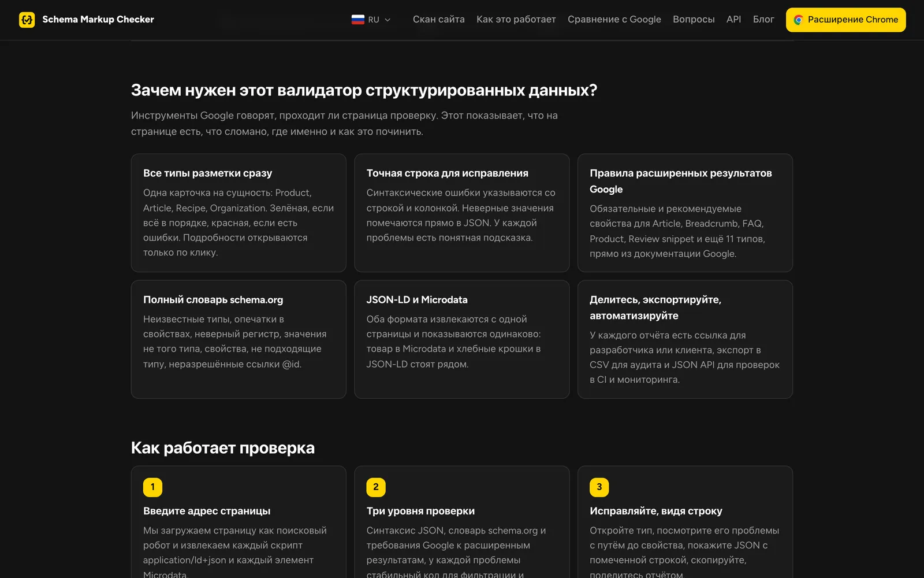
Task: Open the API nav link
Action: 733,20
